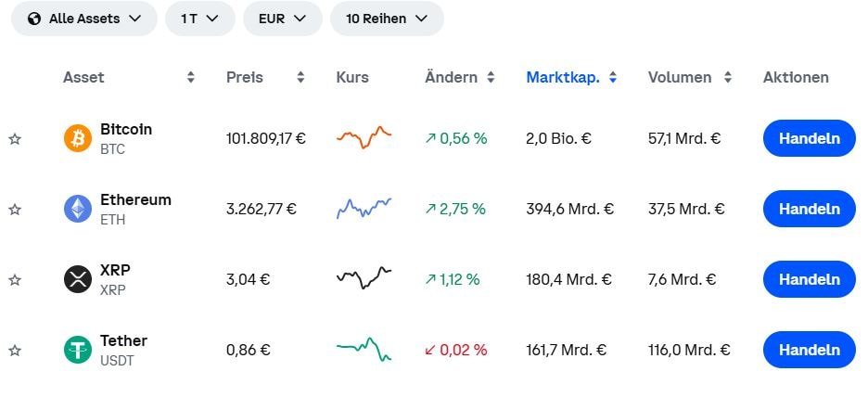Sort by Ändern column arrows

491,77
